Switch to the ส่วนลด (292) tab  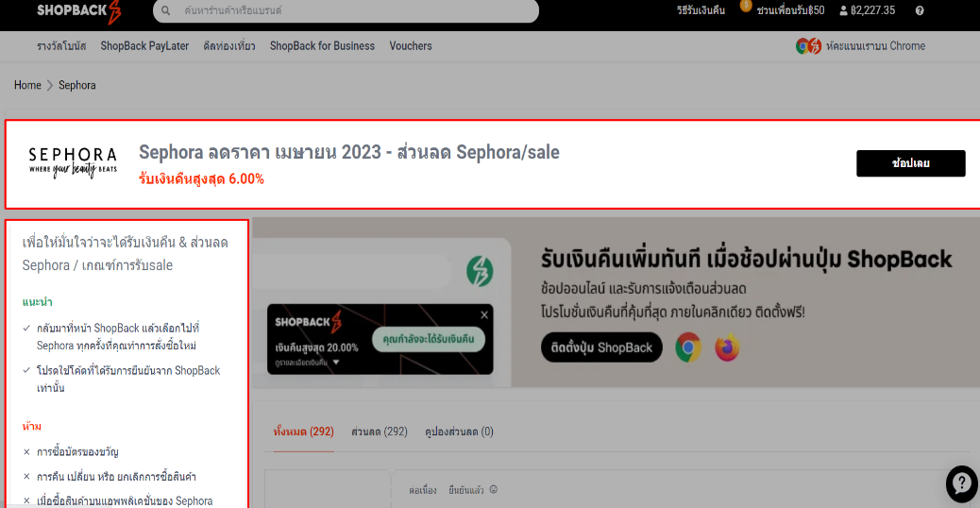pos(380,432)
